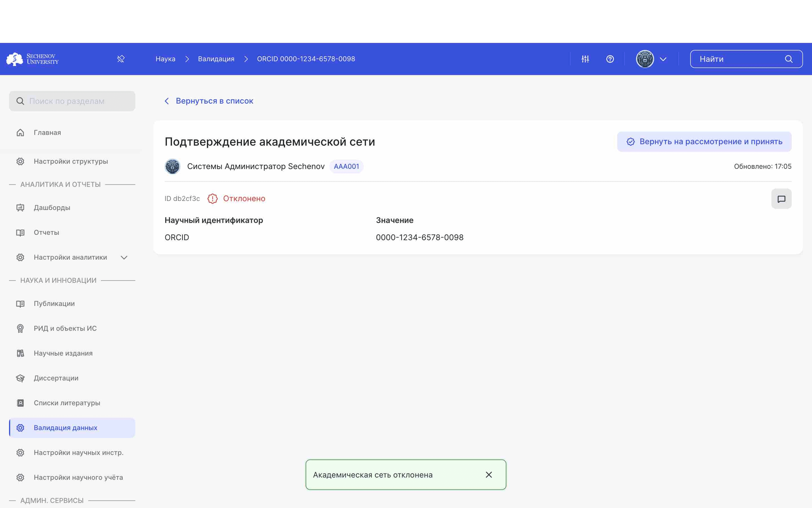Click the user avatar in the header
The width and height of the screenshot is (812, 508).
coord(645,59)
